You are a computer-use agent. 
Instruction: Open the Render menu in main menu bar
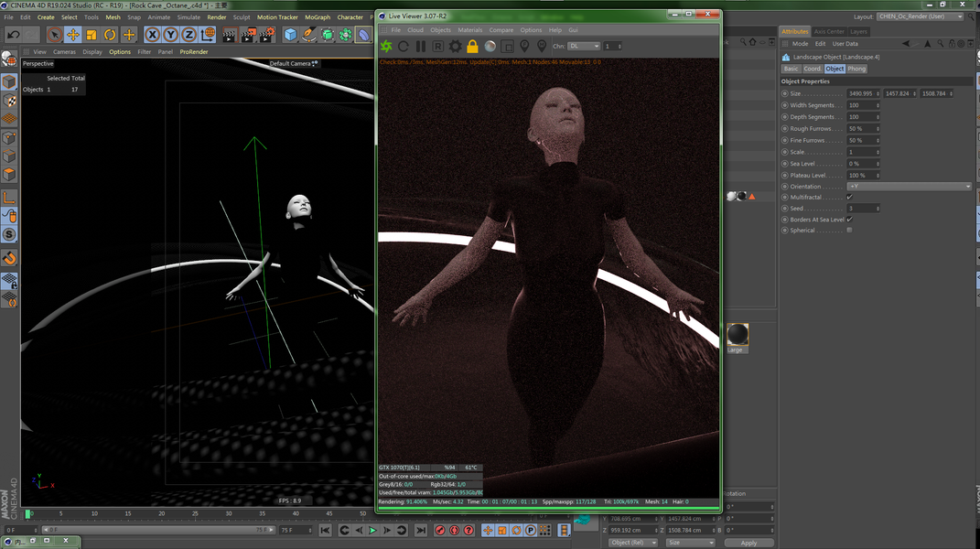pos(217,17)
